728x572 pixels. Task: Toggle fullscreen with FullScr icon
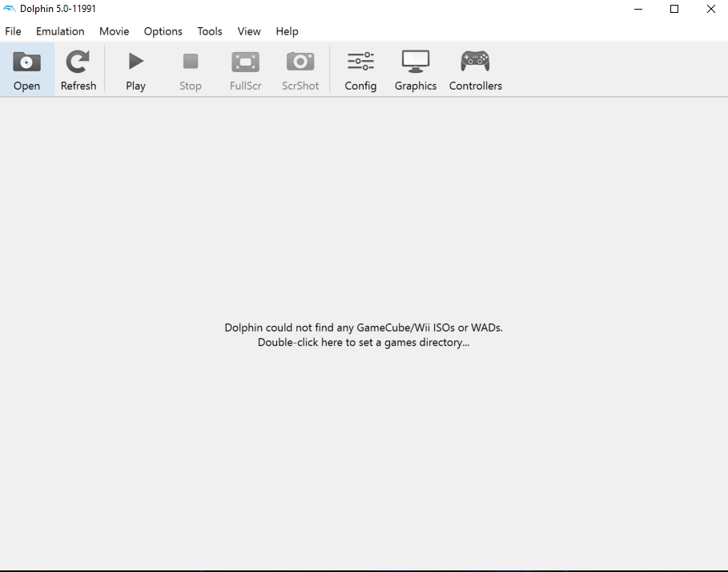(245, 62)
